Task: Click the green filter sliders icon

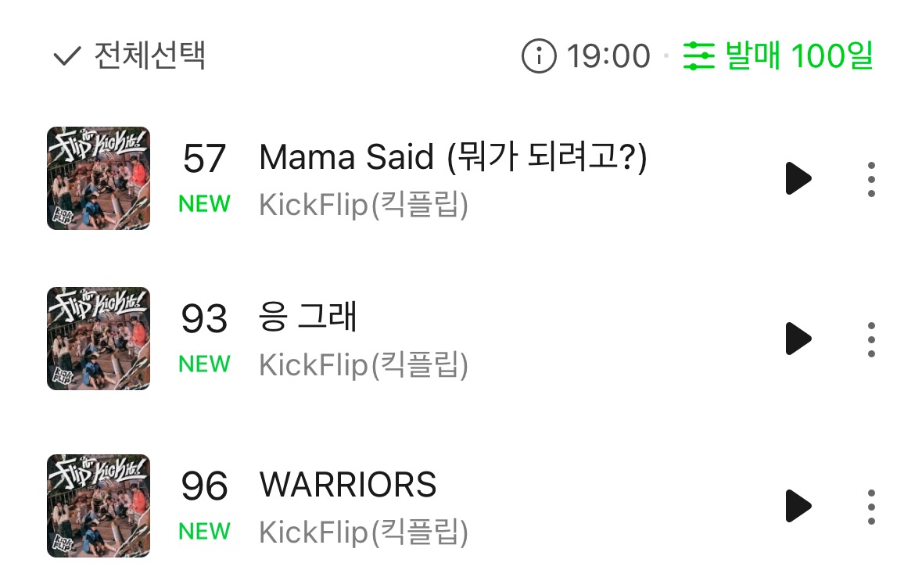Action: (x=698, y=56)
